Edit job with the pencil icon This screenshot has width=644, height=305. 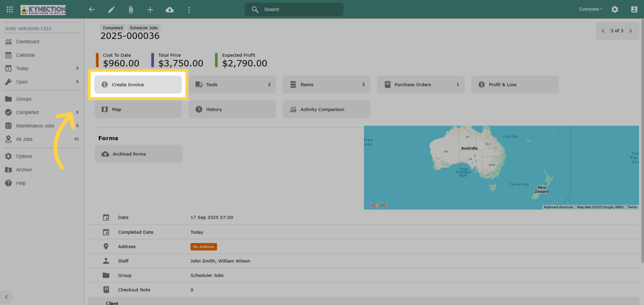(x=111, y=10)
